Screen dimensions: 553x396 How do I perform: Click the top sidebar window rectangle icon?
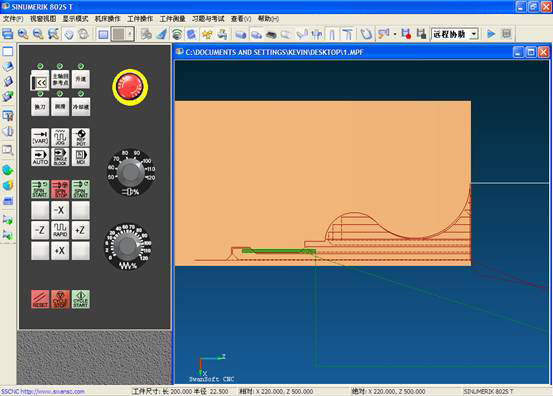[8, 51]
